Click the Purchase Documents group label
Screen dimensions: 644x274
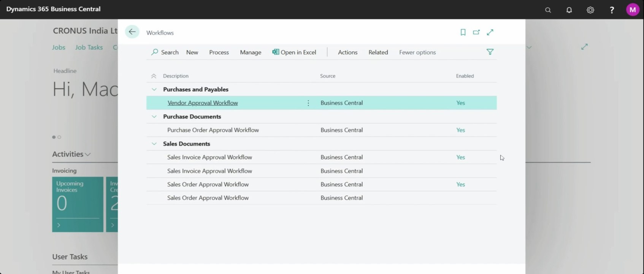(192, 116)
